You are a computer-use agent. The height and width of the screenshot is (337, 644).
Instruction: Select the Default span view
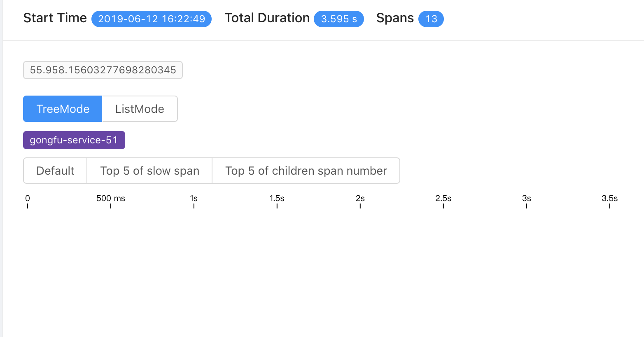[x=55, y=171]
